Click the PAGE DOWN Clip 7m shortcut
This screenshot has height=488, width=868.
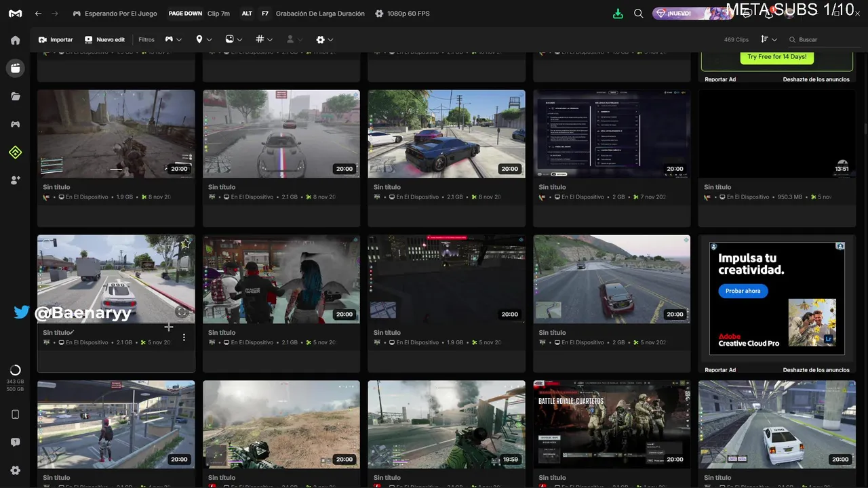[199, 14]
